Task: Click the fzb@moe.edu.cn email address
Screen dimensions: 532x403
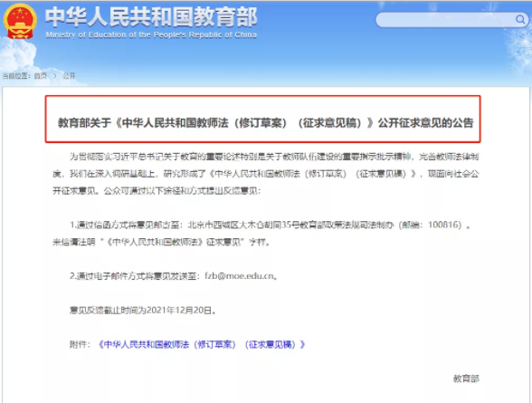Action: [x=239, y=275]
